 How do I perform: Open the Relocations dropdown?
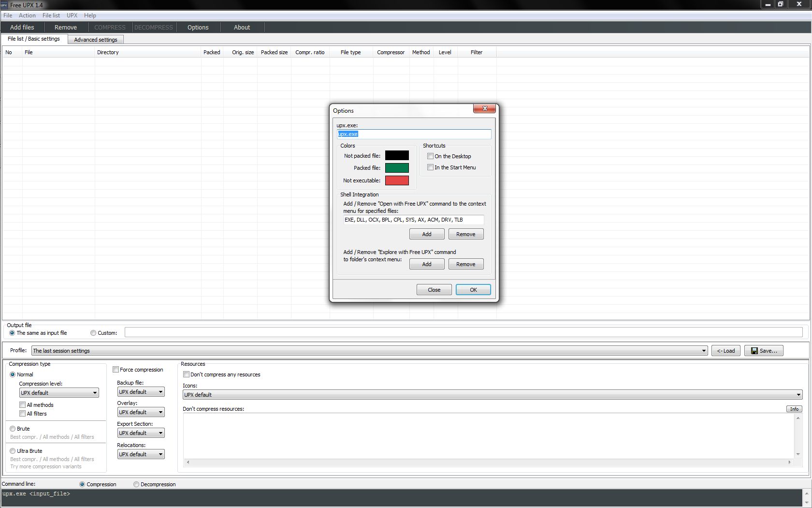click(x=141, y=454)
